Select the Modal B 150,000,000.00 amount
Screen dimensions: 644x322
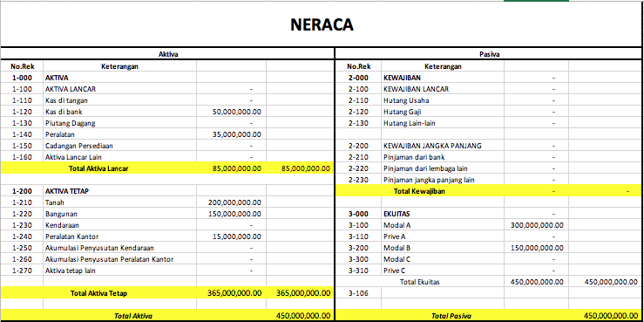(x=537, y=248)
